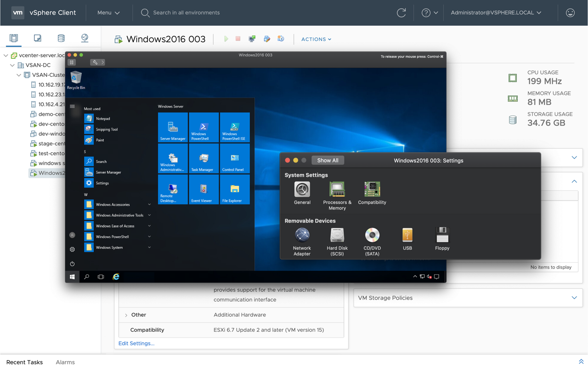Switch to the Alarms tab
This screenshot has height=368, width=588.
(65, 362)
